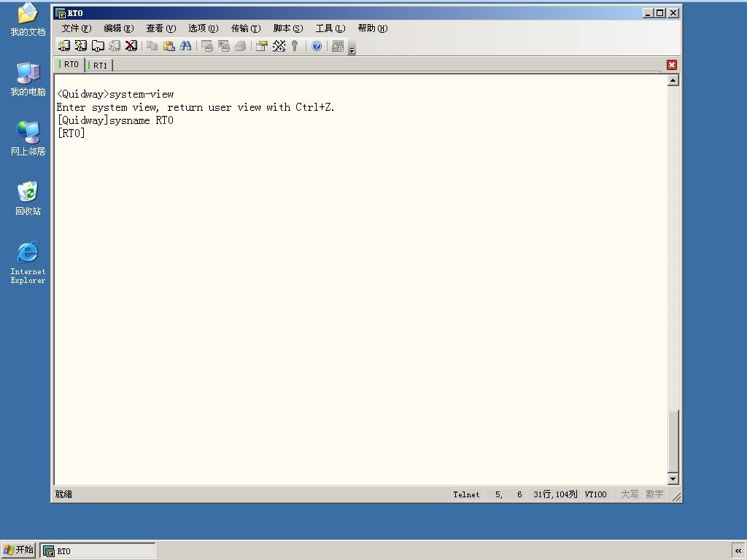Open the 工具(L) menu

click(330, 28)
